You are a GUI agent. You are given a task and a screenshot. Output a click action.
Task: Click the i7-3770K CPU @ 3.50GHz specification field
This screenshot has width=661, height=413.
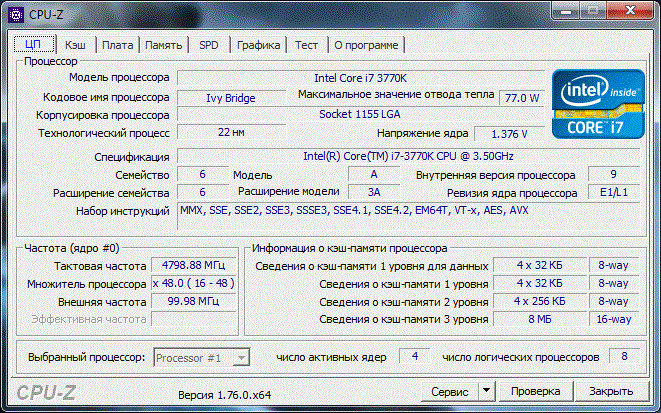[408, 156]
